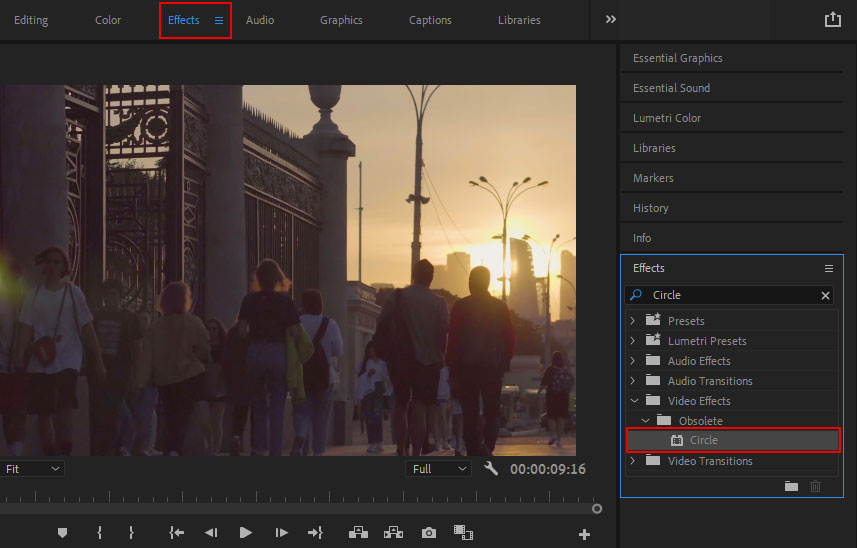
Task: Expand the Presets folder
Action: (x=633, y=321)
